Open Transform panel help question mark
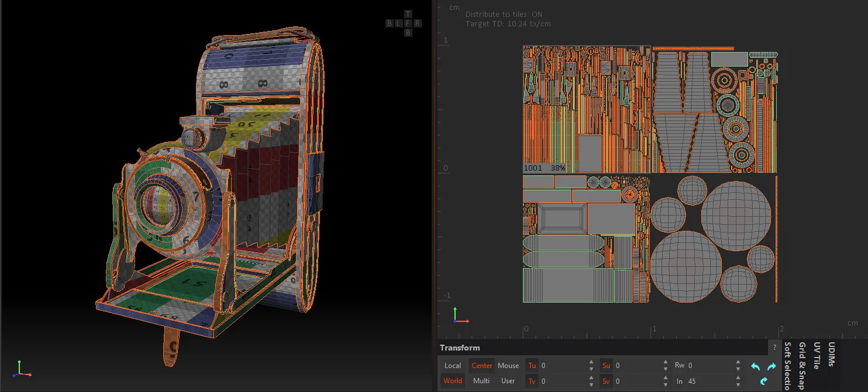This screenshot has width=868, height=392. 774,348
